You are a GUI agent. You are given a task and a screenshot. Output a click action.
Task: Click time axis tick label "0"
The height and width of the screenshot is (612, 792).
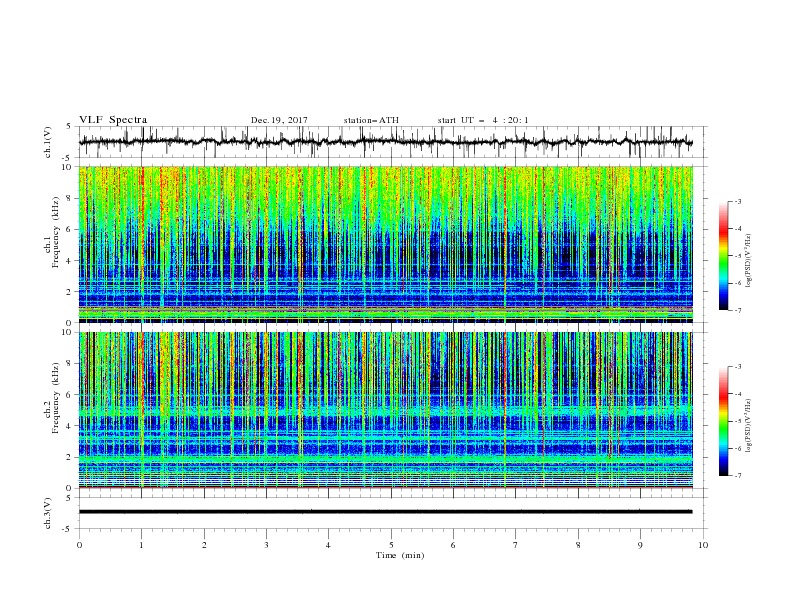[x=79, y=545]
